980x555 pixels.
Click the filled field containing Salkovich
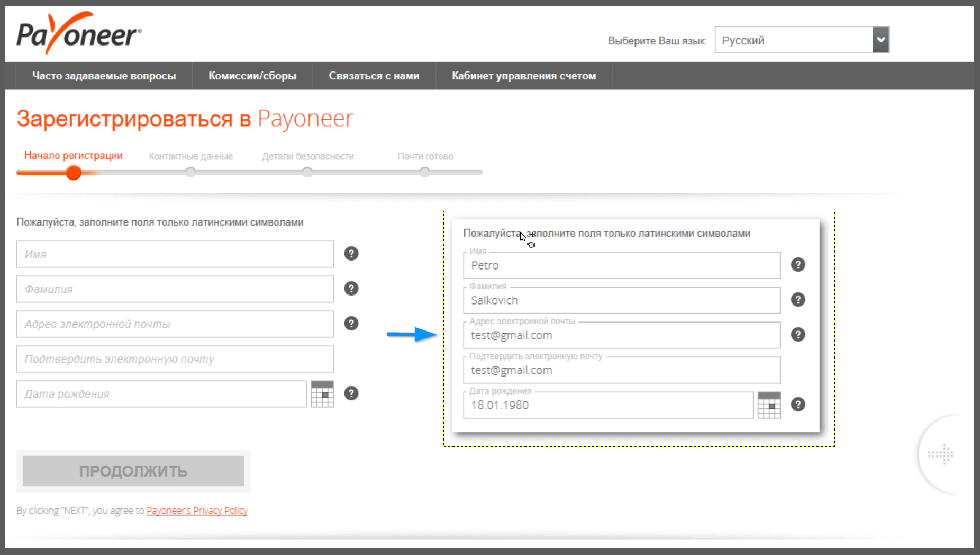point(622,300)
